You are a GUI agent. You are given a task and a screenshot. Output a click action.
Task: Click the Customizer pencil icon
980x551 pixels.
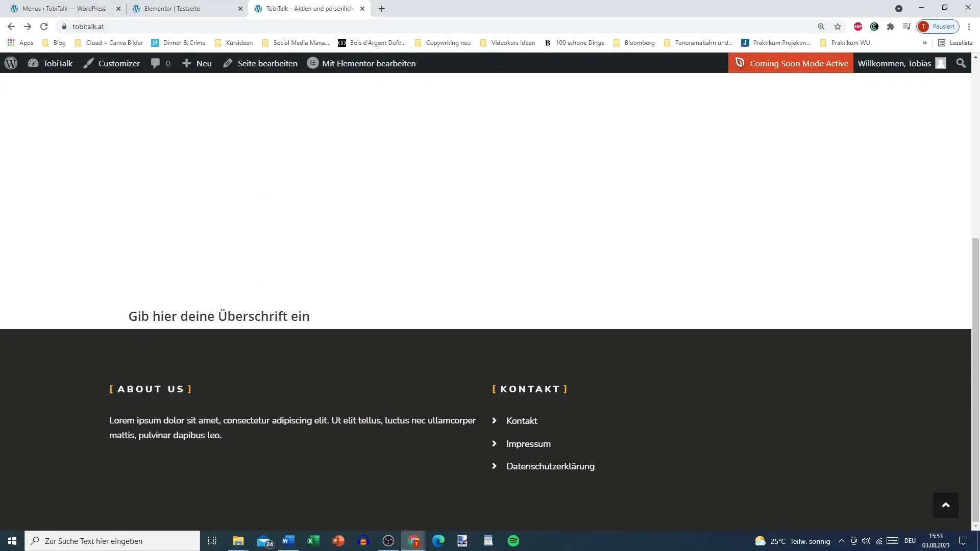[x=87, y=63]
